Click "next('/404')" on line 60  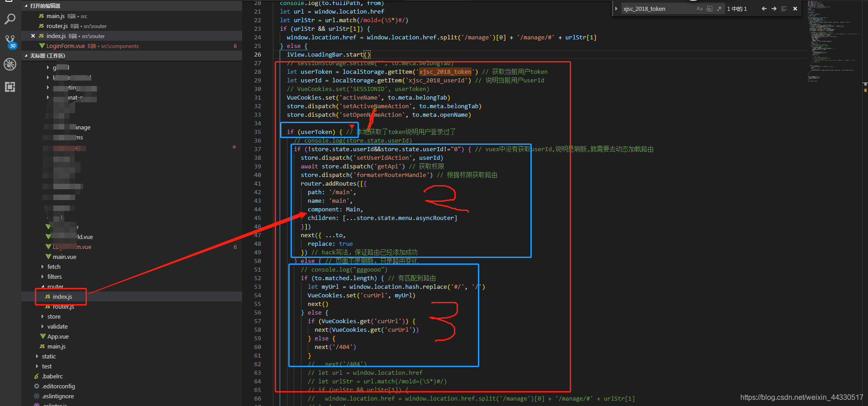(335, 347)
